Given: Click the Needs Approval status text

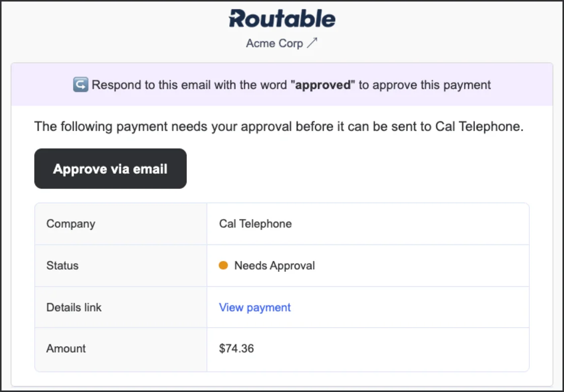Looking at the screenshot, I should (274, 265).
